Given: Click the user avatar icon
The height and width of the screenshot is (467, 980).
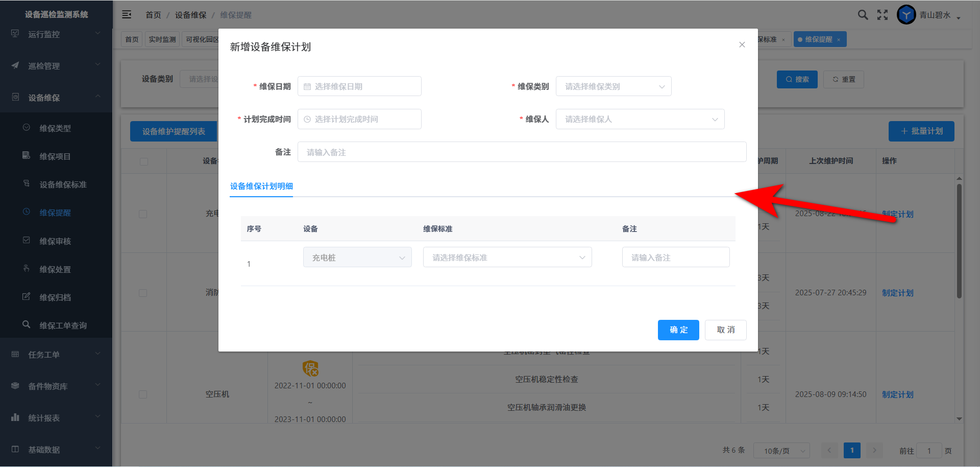Looking at the screenshot, I should [906, 15].
